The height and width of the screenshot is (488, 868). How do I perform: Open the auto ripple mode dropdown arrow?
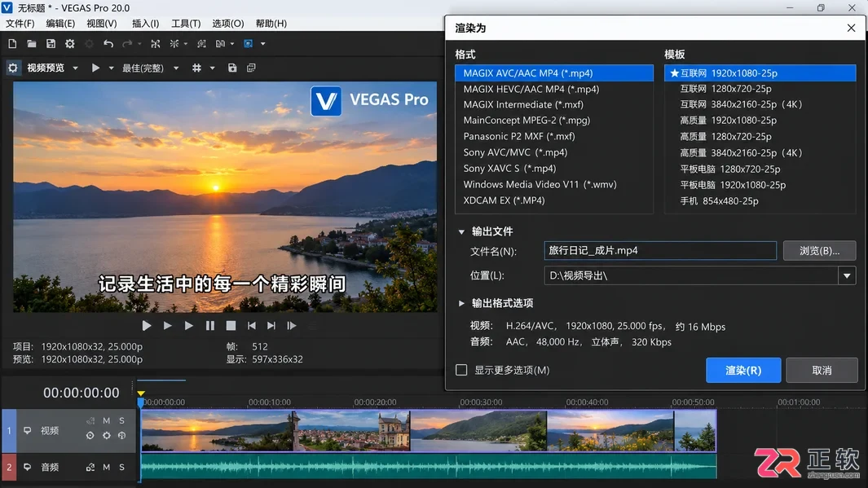[x=186, y=44]
